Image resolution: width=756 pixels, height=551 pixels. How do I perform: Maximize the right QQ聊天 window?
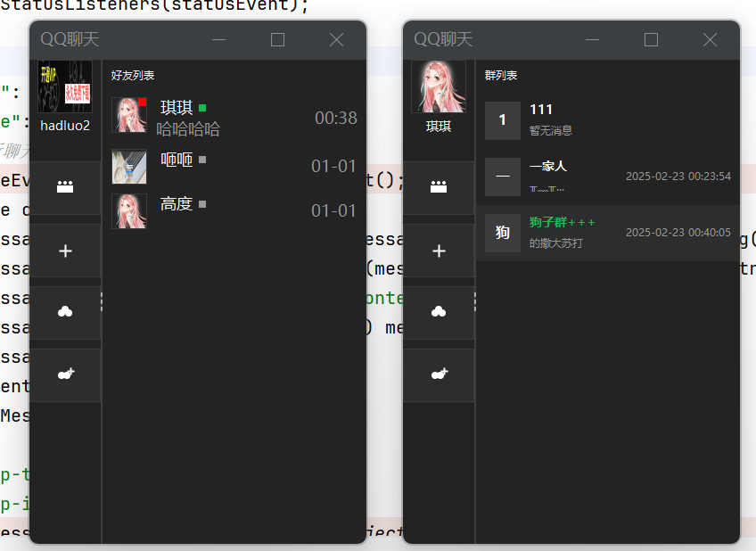tap(652, 39)
